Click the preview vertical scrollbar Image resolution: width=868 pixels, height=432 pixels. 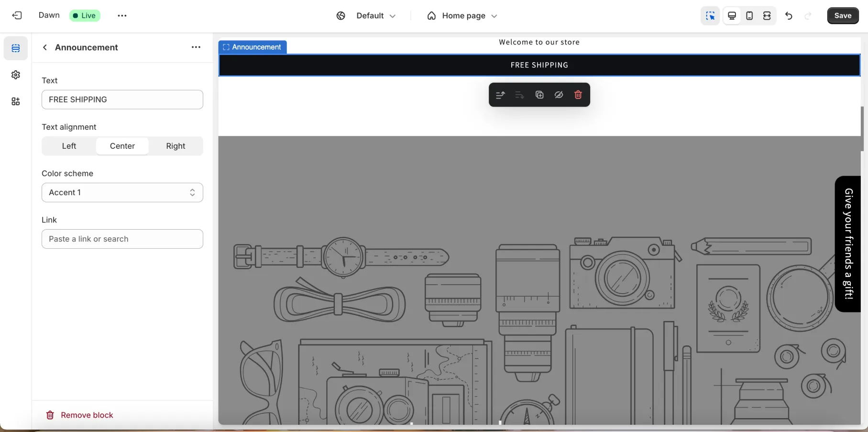(862, 129)
